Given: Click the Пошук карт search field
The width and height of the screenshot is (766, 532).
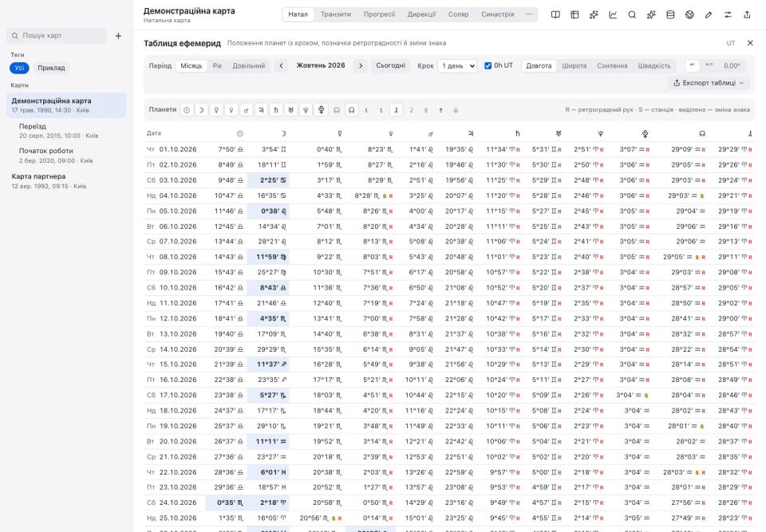Looking at the screenshot, I should tap(57, 36).
